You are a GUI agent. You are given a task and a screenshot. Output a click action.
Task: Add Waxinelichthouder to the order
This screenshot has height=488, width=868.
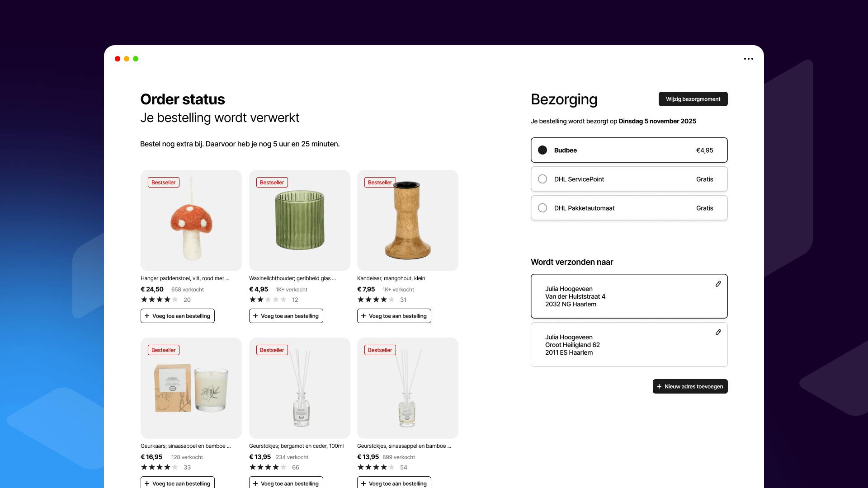click(x=286, y=316)
